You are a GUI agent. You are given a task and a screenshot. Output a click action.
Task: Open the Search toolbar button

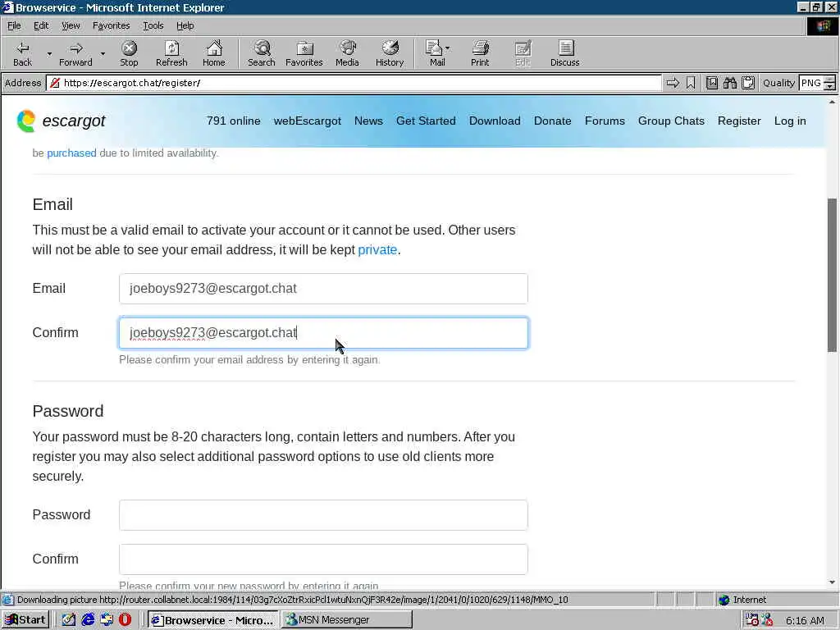pos(262,53)
